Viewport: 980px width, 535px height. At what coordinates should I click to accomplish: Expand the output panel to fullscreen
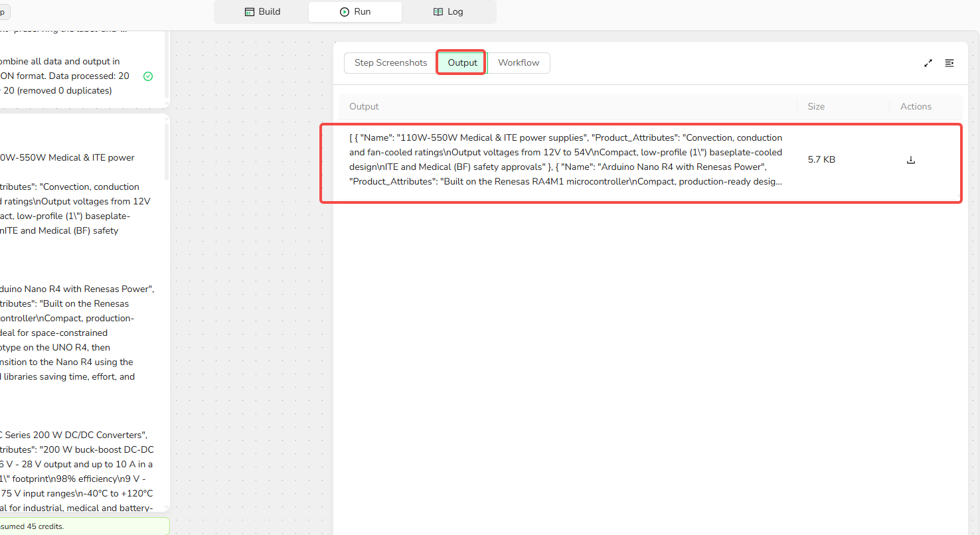pyautogui.click(x=928, y=63)
